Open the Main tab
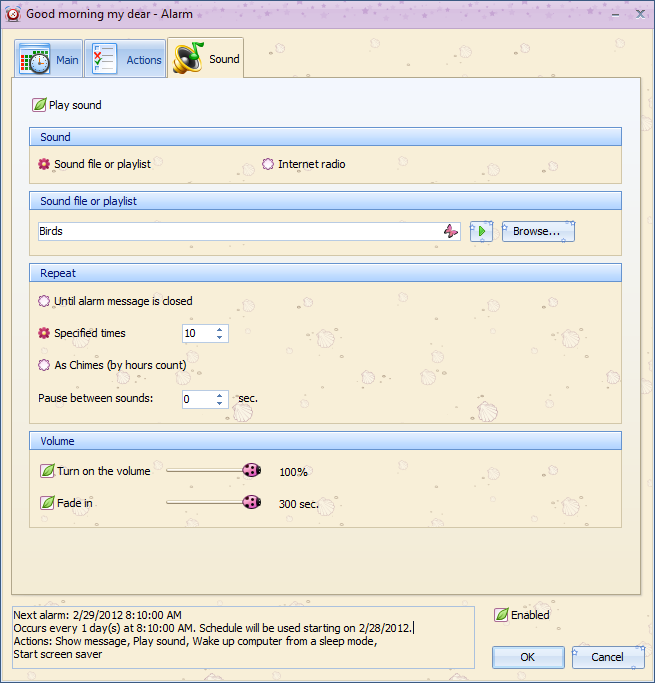655x683 pixels. pyautogui.click(x=48, y=59)
